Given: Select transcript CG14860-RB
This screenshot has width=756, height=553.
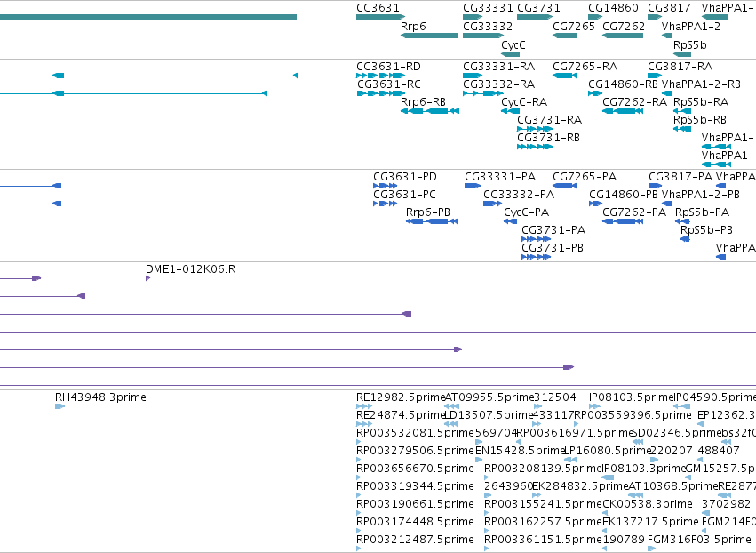Looking at the screenshot, I should [x=624, y=84].
